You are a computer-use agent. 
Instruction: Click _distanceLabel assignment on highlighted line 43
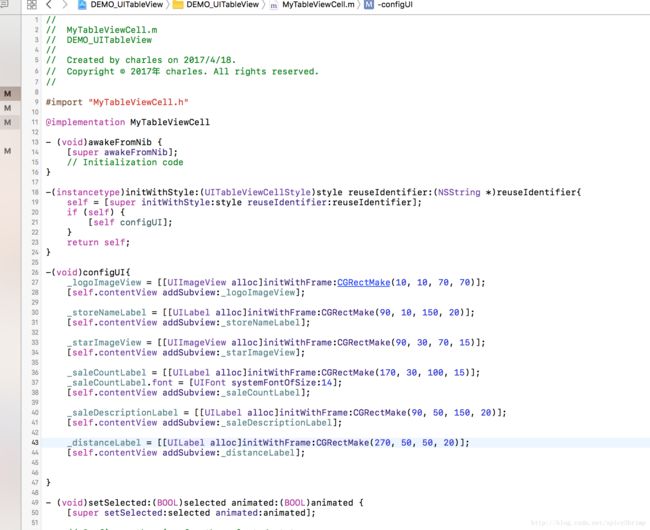coord(104,443)
